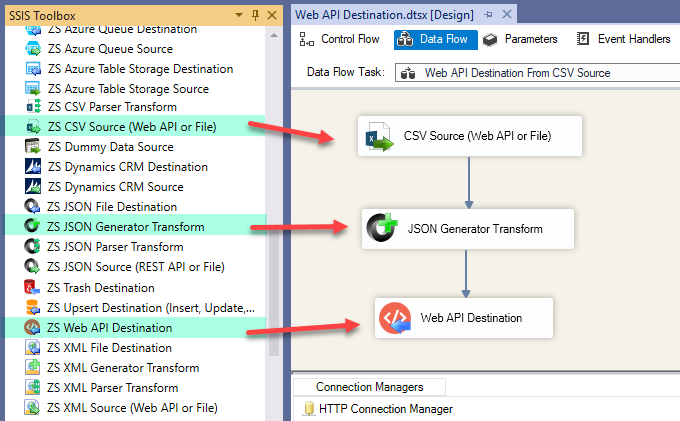The image size is (680, 421).
Task: Click the ZS Dummy Data Source icon
Action: 33,147
